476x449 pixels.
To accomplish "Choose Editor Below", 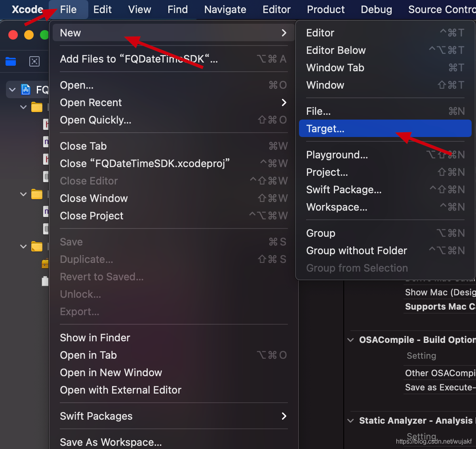I will click(385, 50).
